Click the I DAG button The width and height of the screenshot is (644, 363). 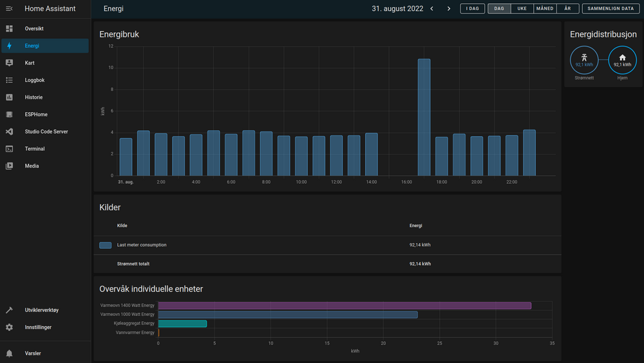[472, 9]
